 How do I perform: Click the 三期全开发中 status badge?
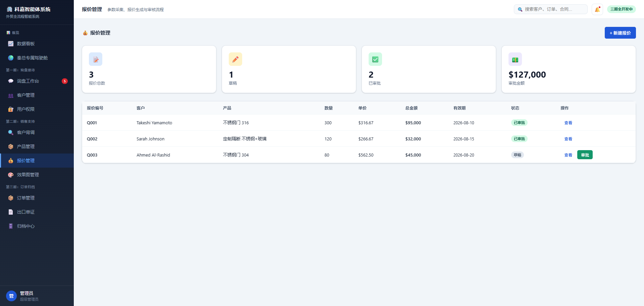622,9
